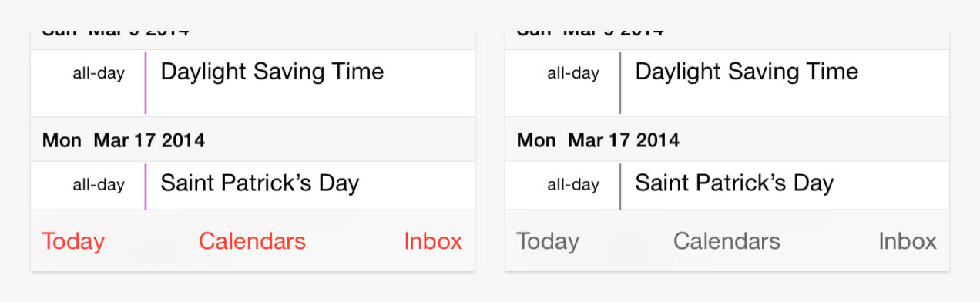The image size is (980, 302).
Task: Click gray color bar beside Saint Patrick's Day
Action: point(619,186)
